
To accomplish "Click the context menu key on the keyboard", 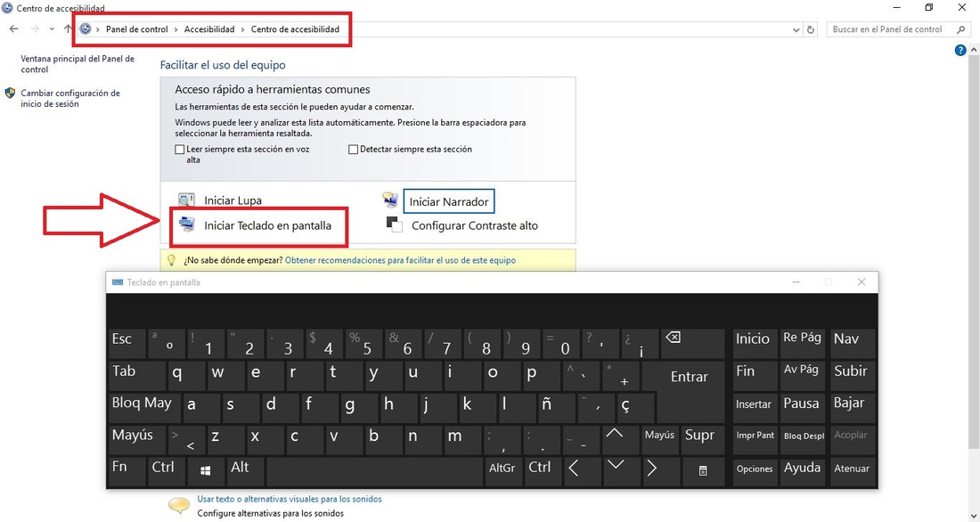I will tap(703, 470).
